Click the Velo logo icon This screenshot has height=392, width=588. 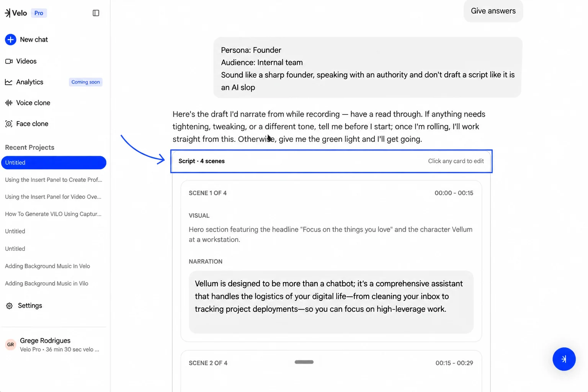(x=8, y=13)
